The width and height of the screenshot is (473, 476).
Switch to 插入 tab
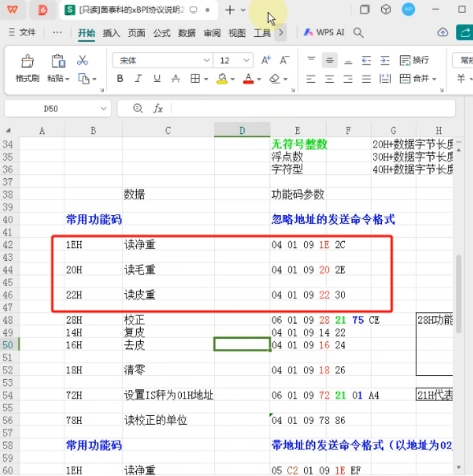(x=111, y=33)
